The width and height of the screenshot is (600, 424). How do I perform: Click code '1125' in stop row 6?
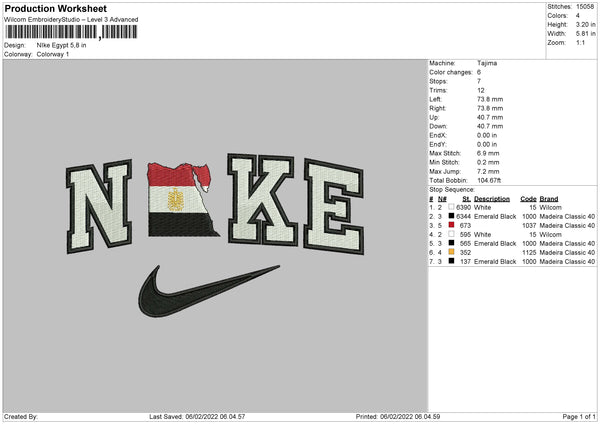[529, 253]
